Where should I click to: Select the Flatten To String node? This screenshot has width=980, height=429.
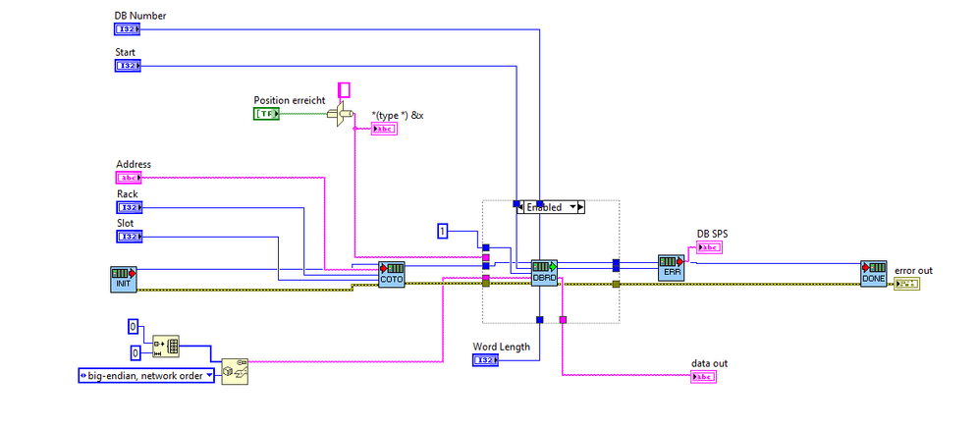point(235,371)
